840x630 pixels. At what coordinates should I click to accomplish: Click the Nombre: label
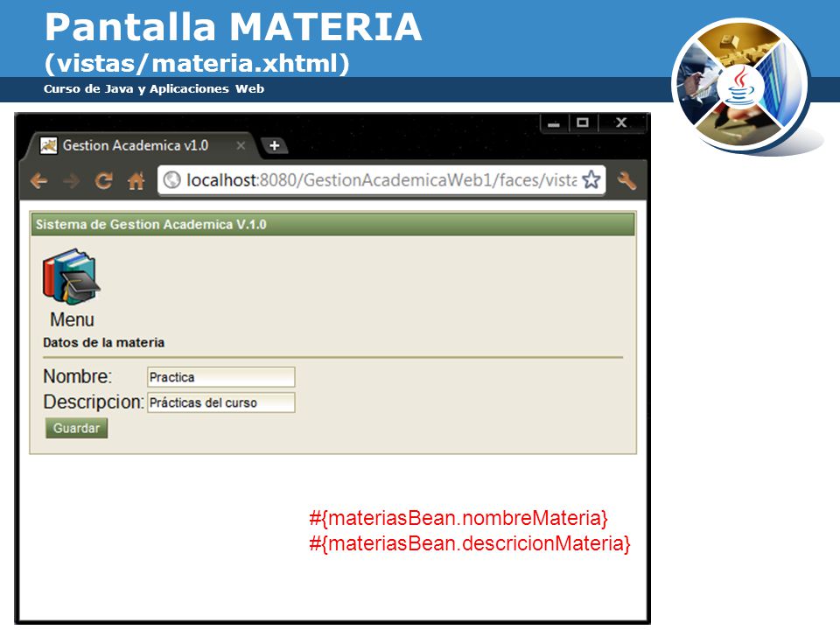pyautogui.click(x=78, y=376)
